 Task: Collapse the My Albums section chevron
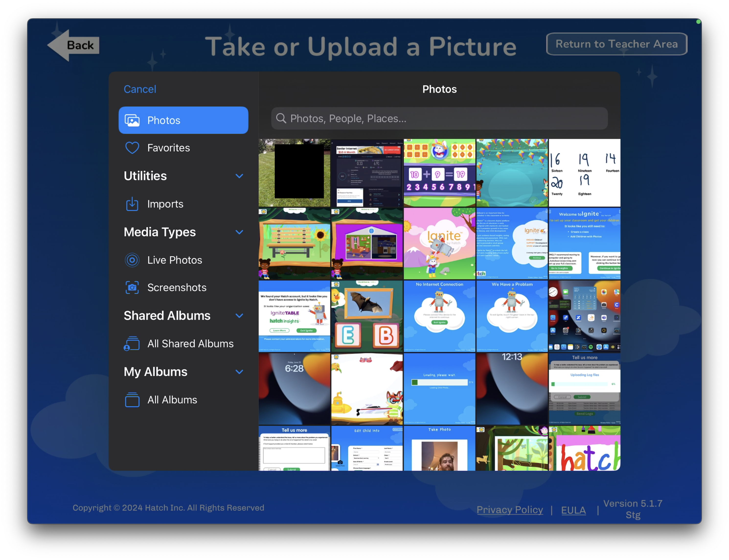click(239, 372)
